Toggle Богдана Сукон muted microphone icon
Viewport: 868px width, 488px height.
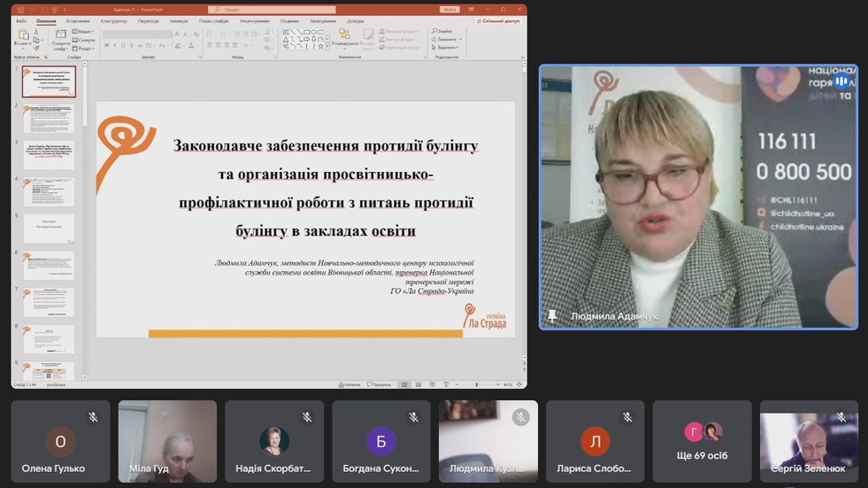pyautogui.click(x=413, y=417)
